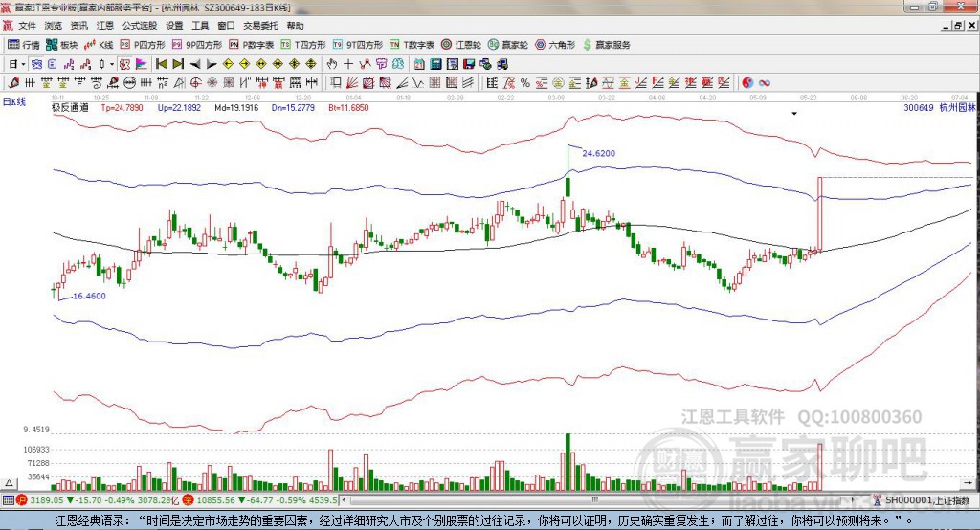Click the horizontal scrollbar at the bottom
This screenshot has height=530, width=980.
pos(593,500)
